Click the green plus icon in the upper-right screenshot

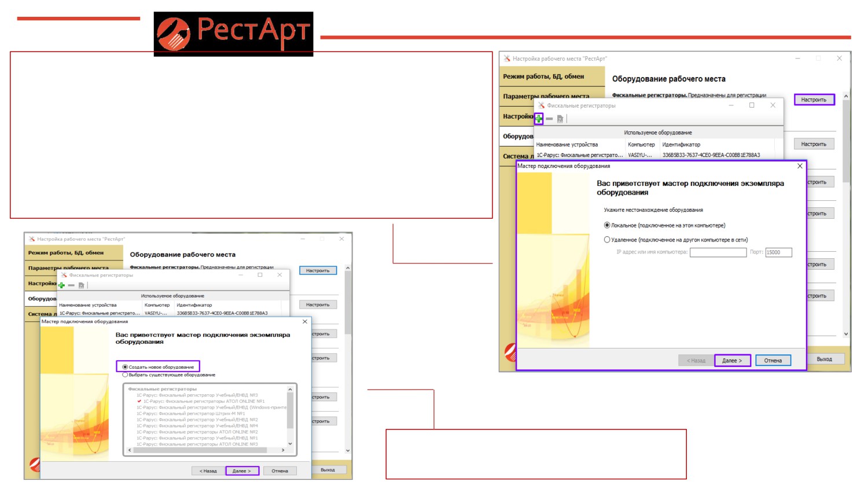pyautogui.click(x=539, y=119)
